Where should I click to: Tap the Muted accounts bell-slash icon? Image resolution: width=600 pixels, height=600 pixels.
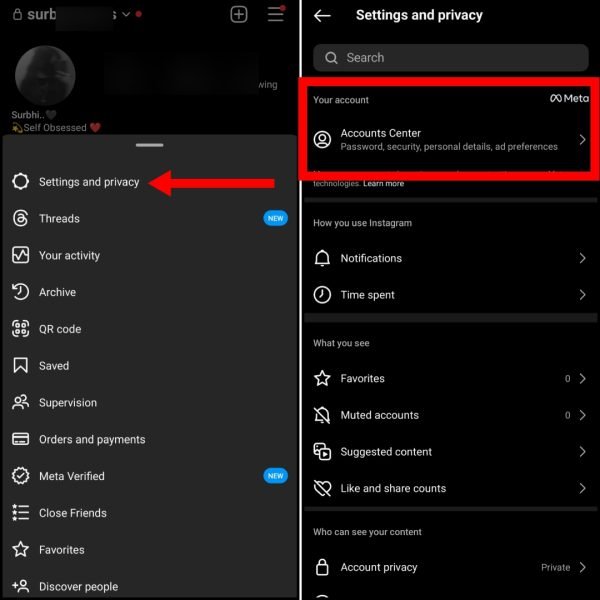[x=322, y=415]
